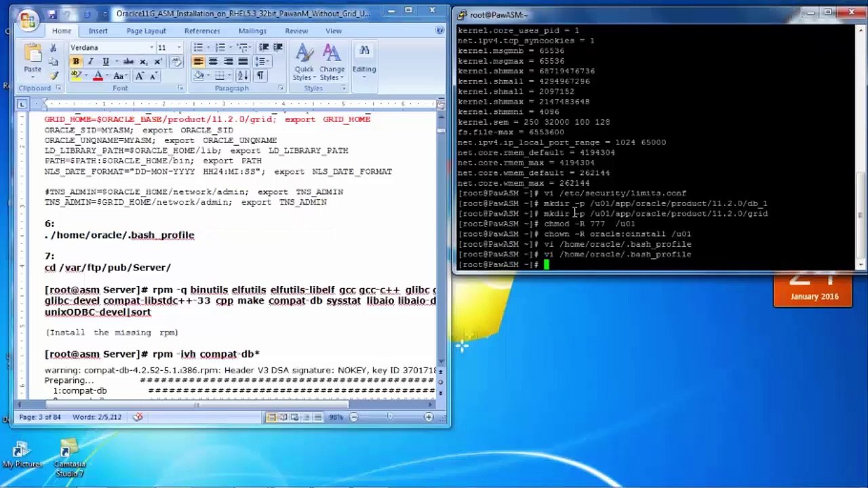Align the text to the right

click(x=228, y=62)
